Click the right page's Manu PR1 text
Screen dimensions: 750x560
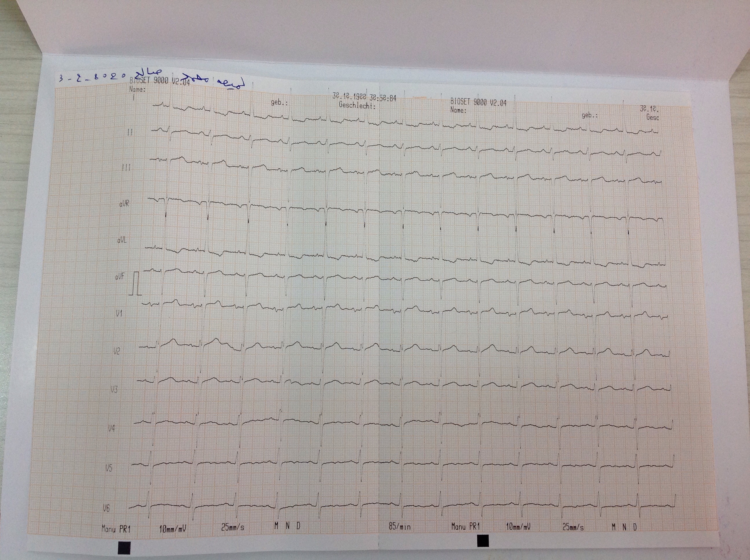click(466, 526)
